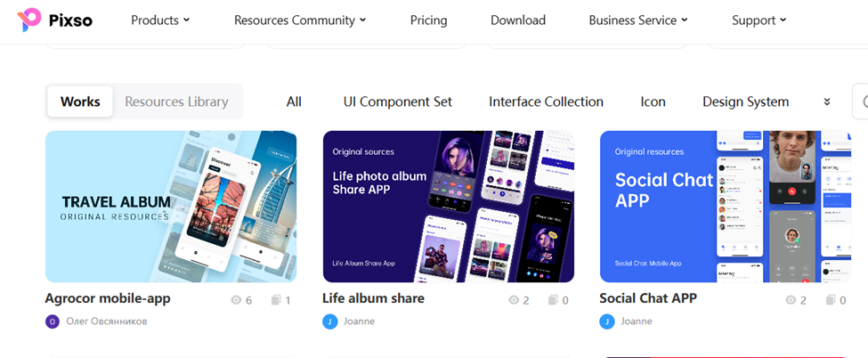Switch to the Resources Library tab
The height and width of the screenshot is (358, 868).
tap(176, 102)
